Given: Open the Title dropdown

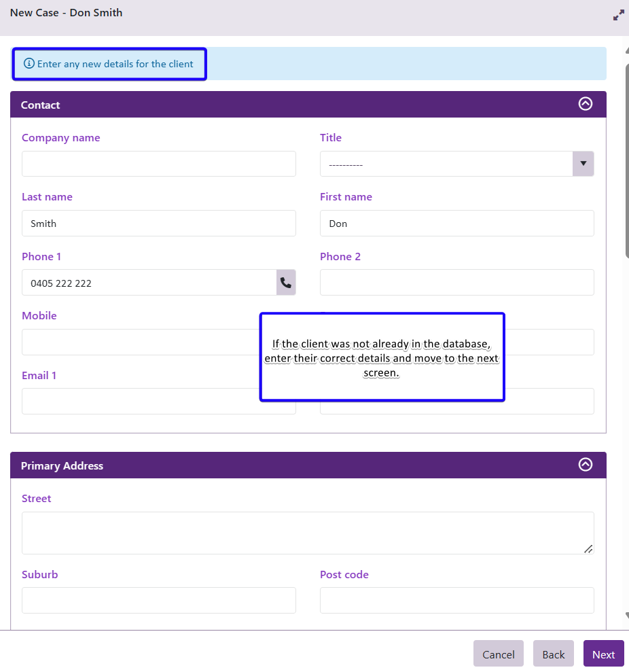Looking at the screenshot, I should click(456, 164).
